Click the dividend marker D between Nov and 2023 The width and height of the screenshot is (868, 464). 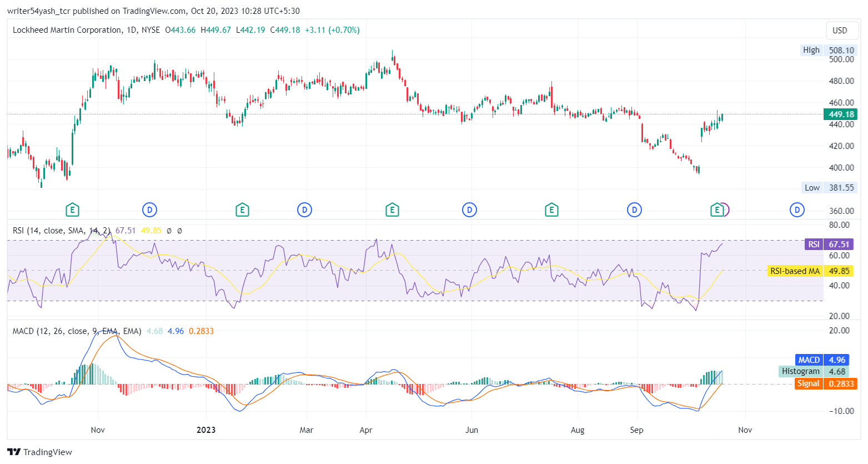click(149, 210)
